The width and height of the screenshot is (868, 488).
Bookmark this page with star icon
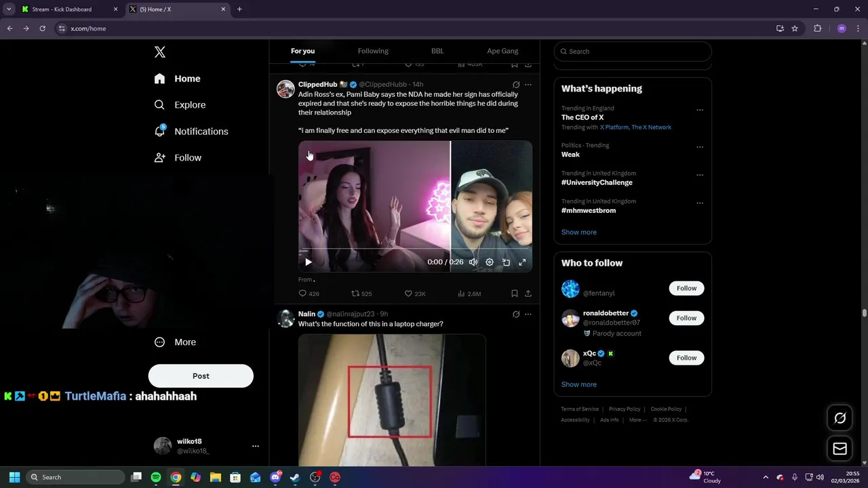click(795, 28)
